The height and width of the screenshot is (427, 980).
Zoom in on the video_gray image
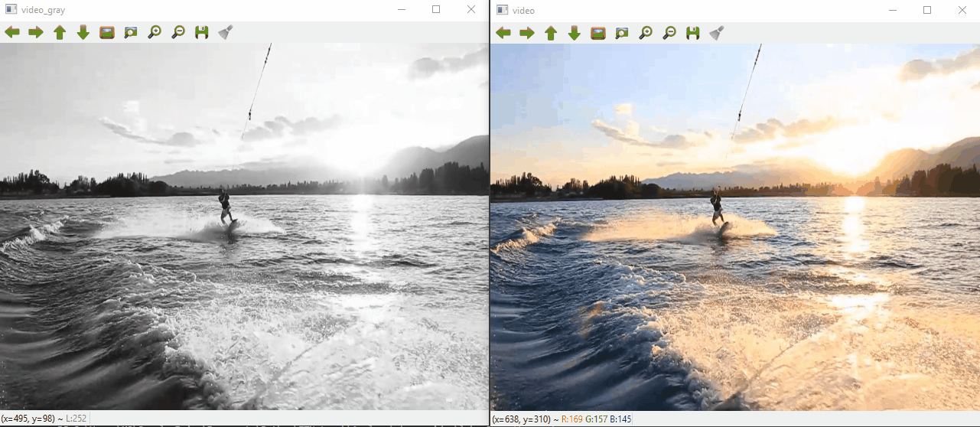pos(155,32)
